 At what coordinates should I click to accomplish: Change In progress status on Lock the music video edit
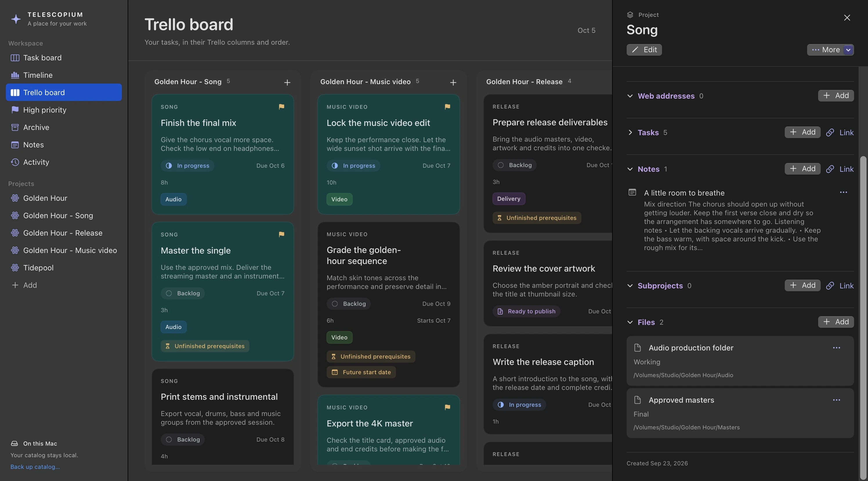[x=353, y=165]
